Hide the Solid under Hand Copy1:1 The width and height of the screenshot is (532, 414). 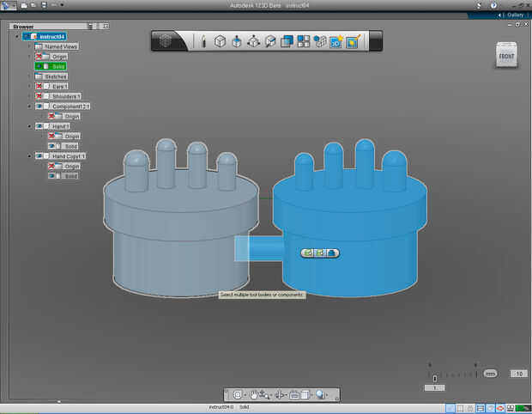[x=51, y=176]
